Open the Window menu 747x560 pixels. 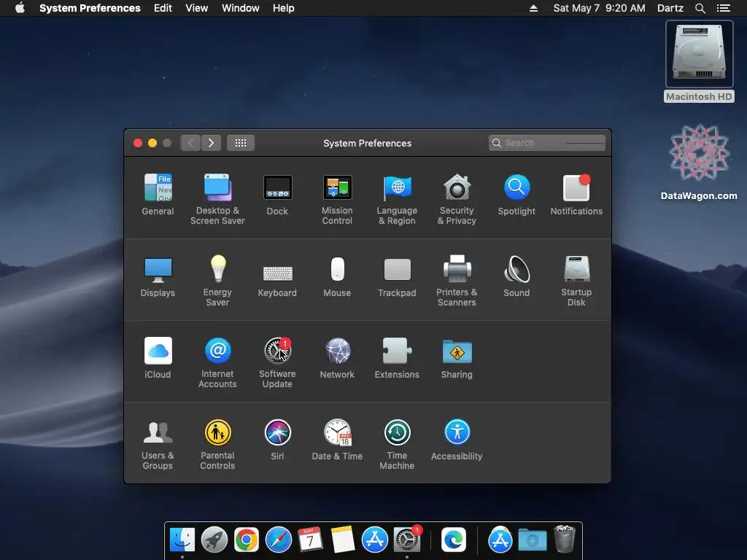(x=241, y=8)
